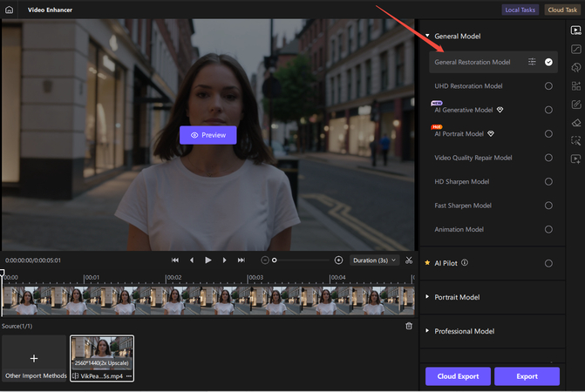
Task: Select UHD Restoration Model
Action: click(x=548, y=85)
